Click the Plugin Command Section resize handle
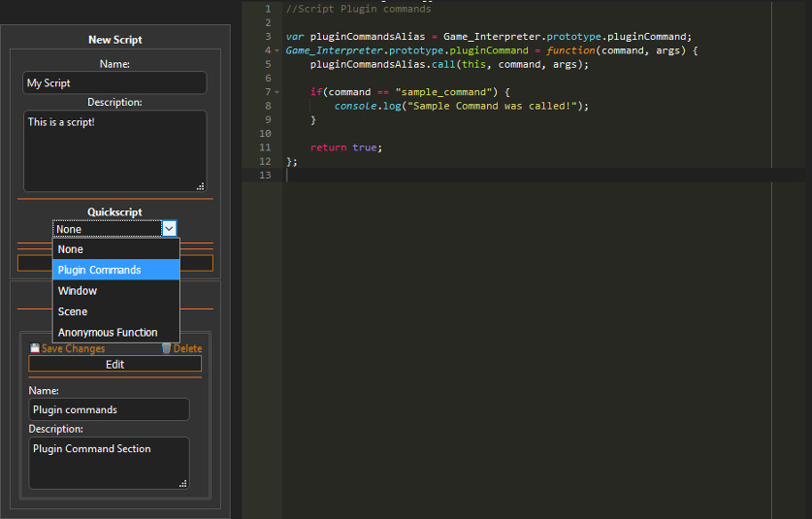 click(182, 482)
